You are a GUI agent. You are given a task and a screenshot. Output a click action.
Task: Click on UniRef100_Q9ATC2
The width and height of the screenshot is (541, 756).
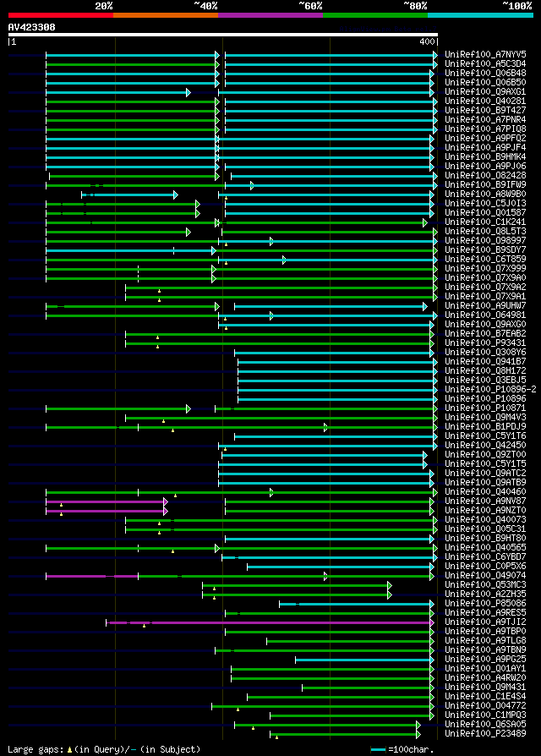click(x=485, y=474)
